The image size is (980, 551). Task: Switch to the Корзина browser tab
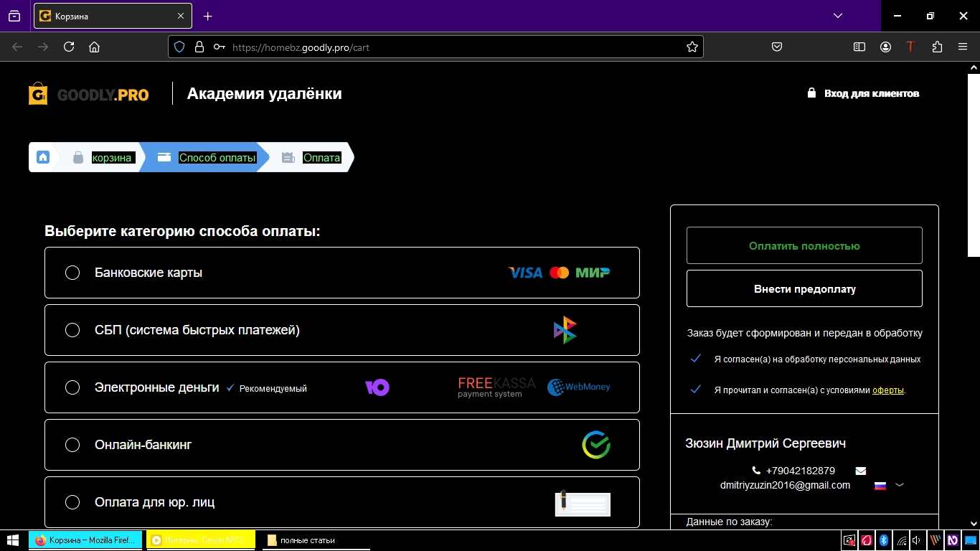click(x=113, y=16)
